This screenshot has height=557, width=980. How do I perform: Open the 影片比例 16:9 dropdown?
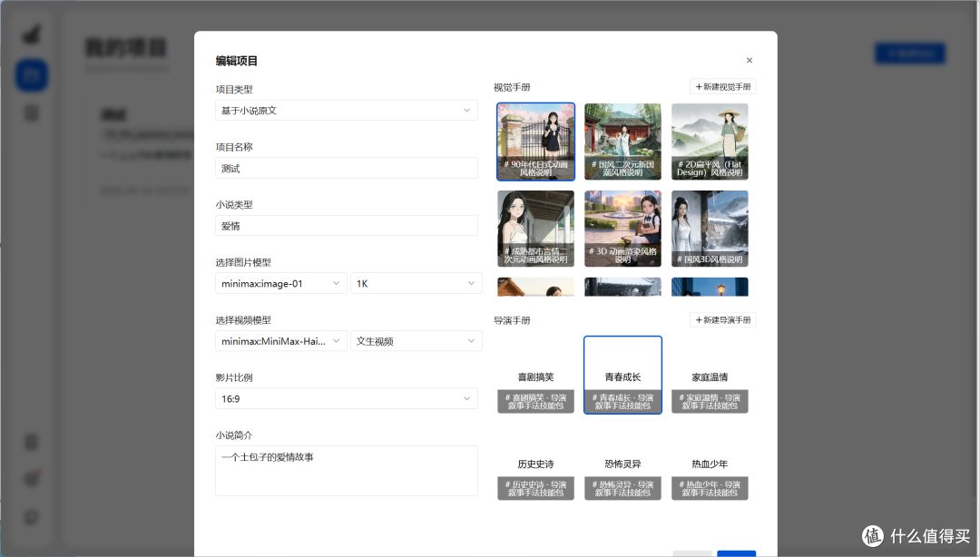[x=347, y=398]
